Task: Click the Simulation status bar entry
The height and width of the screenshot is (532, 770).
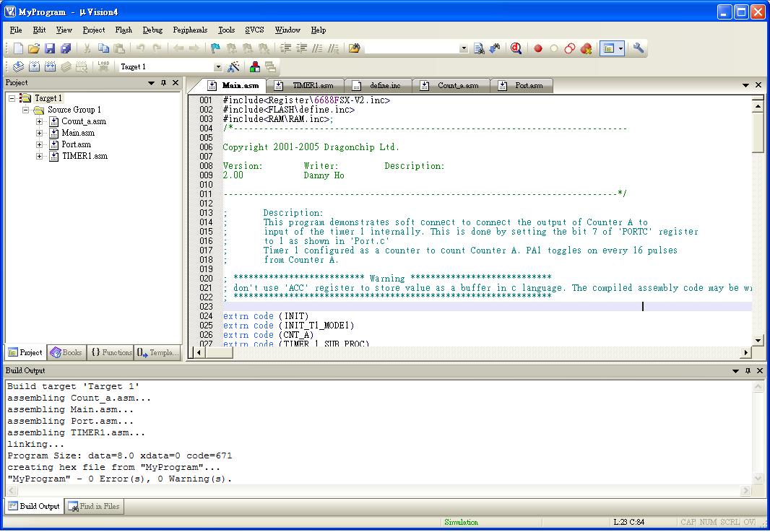Action: coord(461,522)
